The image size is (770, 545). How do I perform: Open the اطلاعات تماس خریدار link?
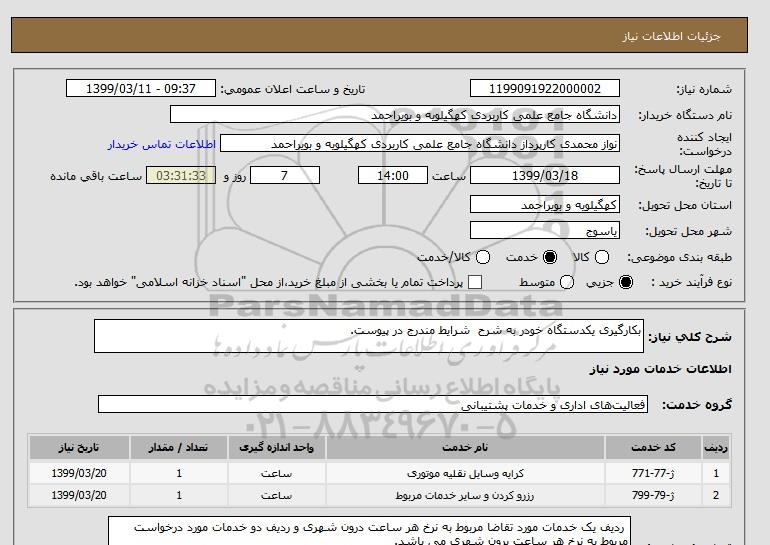pyautogui.click(x=162, y=144)
